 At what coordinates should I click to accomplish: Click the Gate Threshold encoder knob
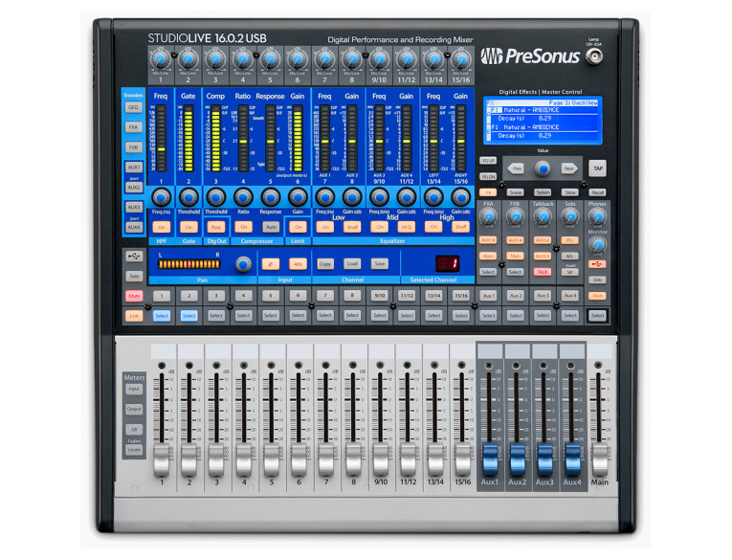pyautogui.click(x=189, y=197)
